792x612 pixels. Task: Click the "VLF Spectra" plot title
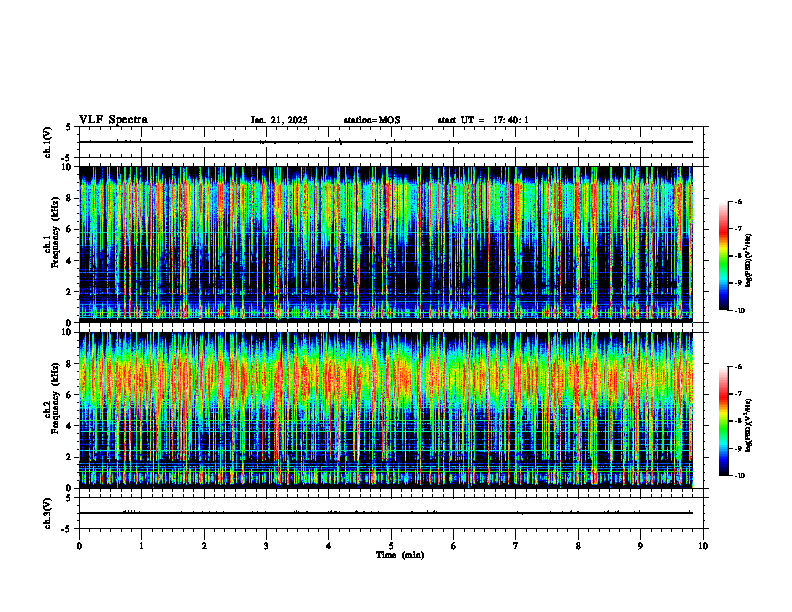pos(113,120)
